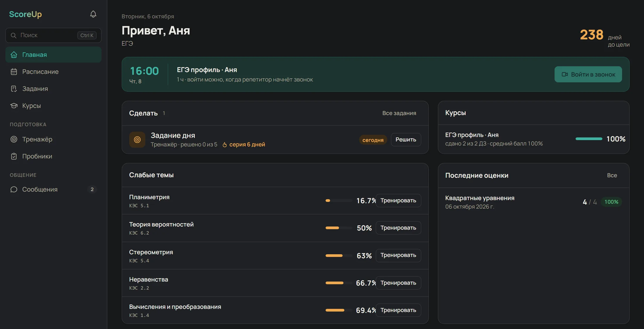Screen dimensions: 644x329
Task: Click the video camera icon on Войти в звонок
Action: pyautogui.click(x=565, y=74)
